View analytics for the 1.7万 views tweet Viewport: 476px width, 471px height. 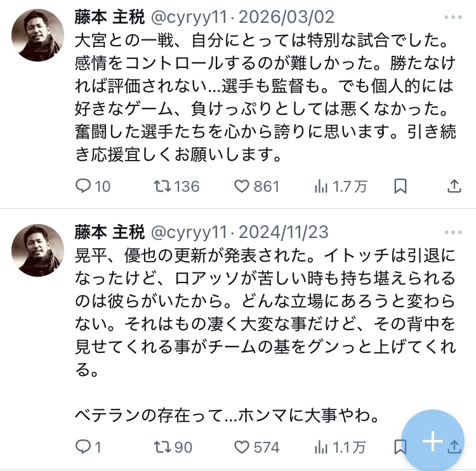(x=321, y=186)
